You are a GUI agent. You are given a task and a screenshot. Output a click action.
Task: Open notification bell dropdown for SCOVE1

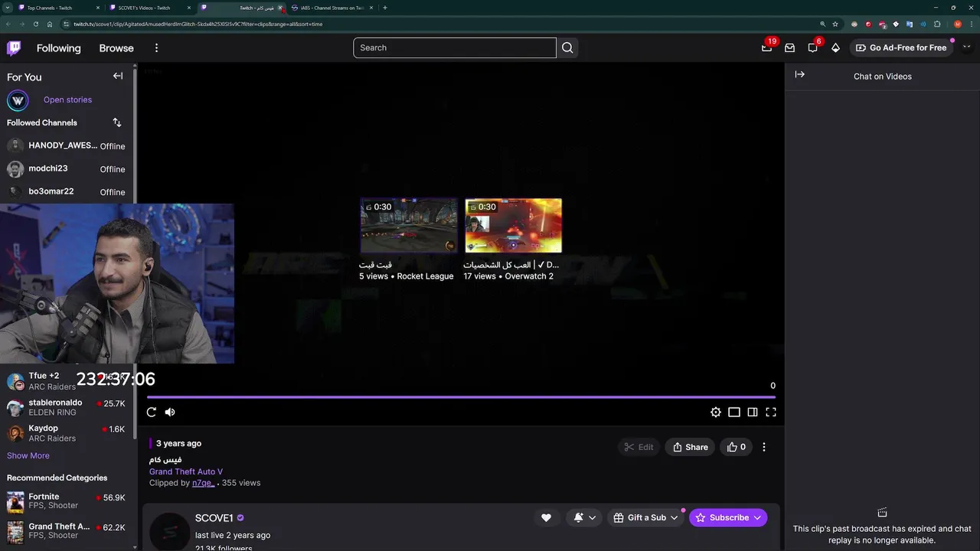pyautogui.click(x=585, y=518)
